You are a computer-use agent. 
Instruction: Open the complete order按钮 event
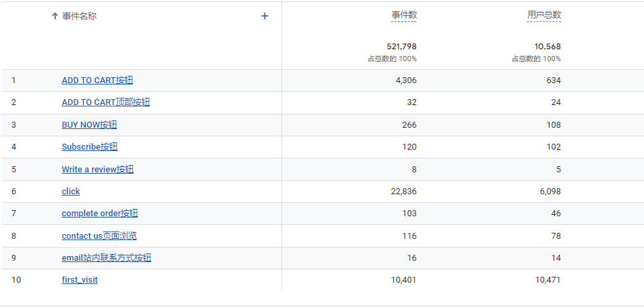point(100,214)
